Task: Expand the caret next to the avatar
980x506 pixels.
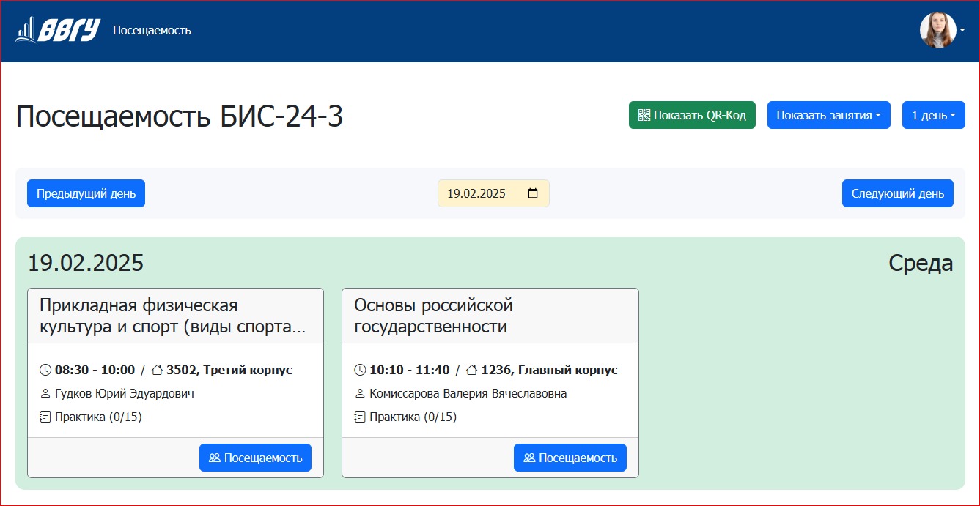Action: click(x=962, y=30)
